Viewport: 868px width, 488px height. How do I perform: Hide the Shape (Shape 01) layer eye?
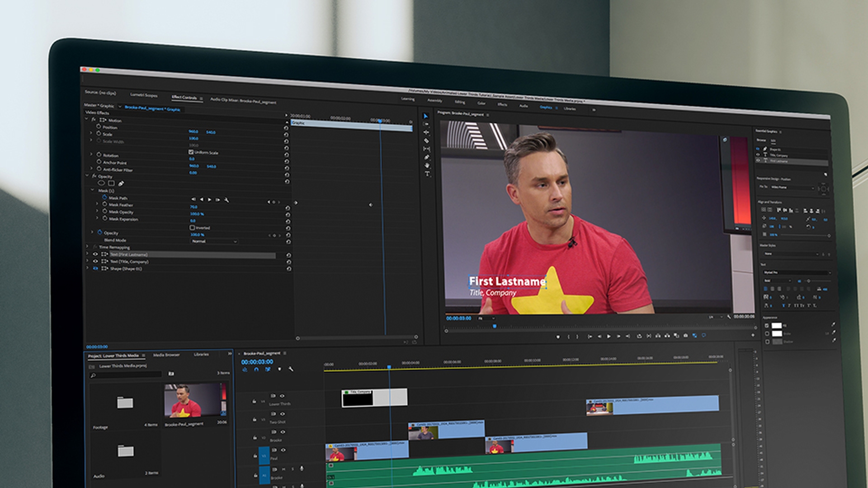pos(95,268)
